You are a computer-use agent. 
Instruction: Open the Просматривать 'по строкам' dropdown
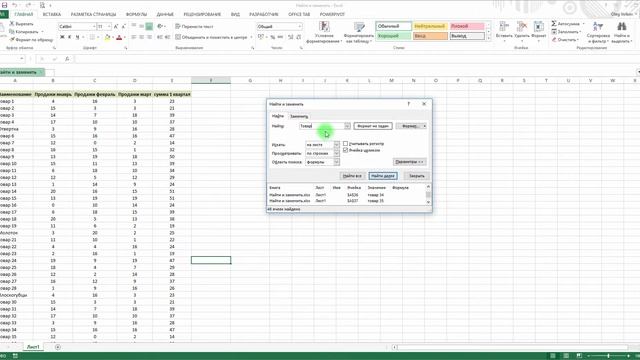(x=336, y=153)
